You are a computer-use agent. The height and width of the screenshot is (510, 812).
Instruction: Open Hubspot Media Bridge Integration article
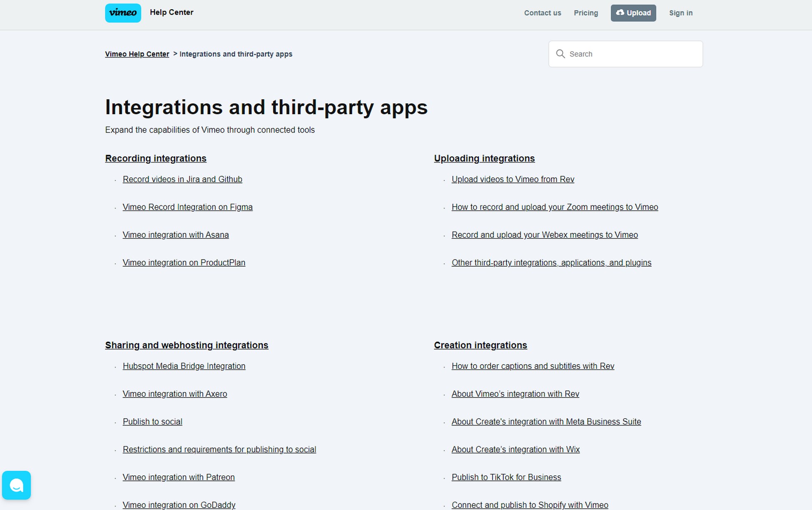point(184,366)
